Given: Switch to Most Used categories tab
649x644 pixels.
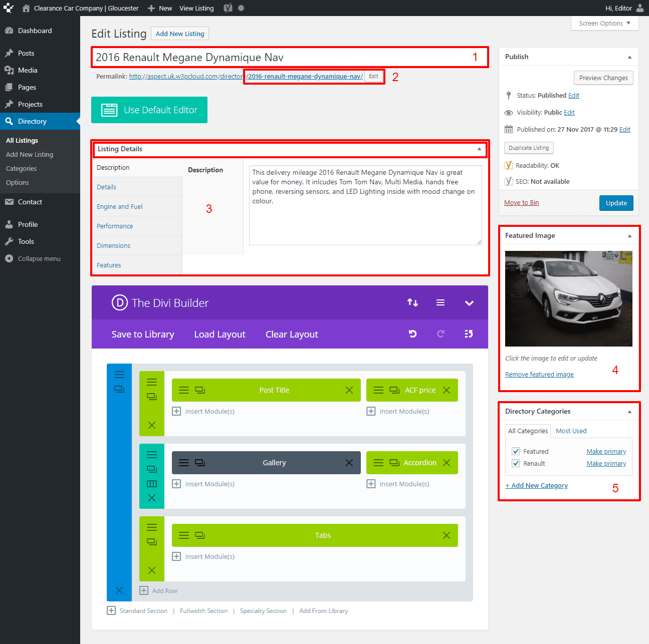Looking at the screenshot, I should click(x=571, y=431).
